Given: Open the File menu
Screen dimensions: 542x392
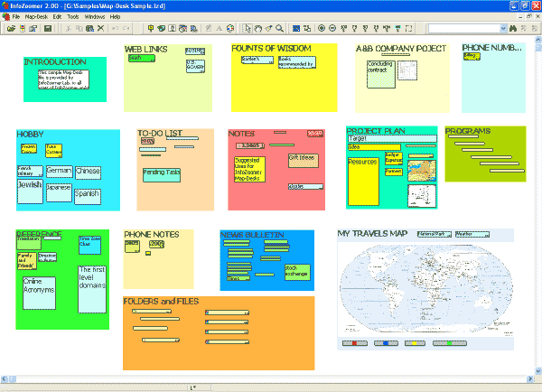Looking at the screenshot, I should tap(16, 16).
